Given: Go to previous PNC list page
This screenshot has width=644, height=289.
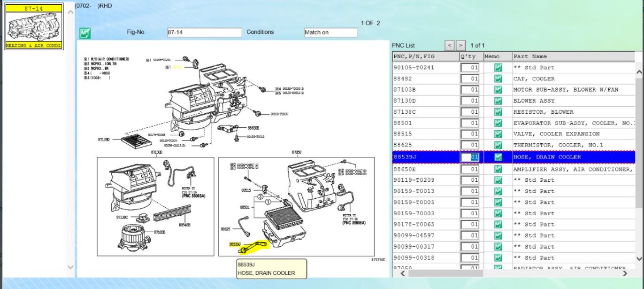Looking at the screenshot, I should coord(450,46).
